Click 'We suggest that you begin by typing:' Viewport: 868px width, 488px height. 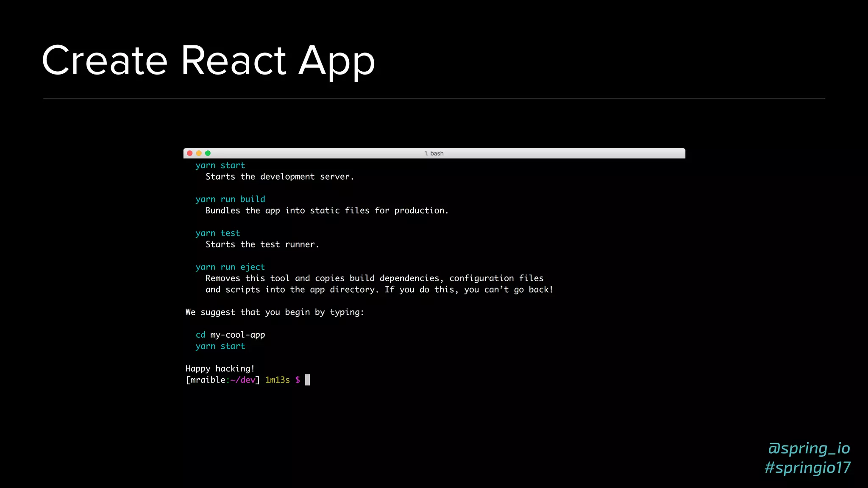[x=275, y=312]
